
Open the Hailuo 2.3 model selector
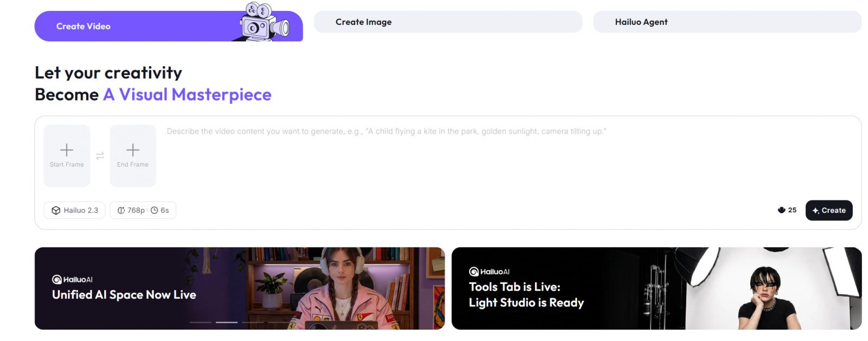[x=74, y=210]
